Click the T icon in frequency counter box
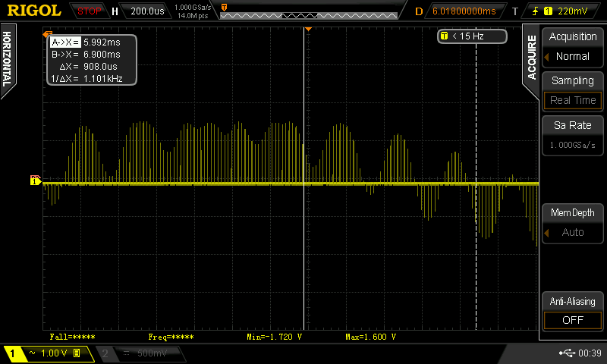607x364 pixels. click(444, 36)
